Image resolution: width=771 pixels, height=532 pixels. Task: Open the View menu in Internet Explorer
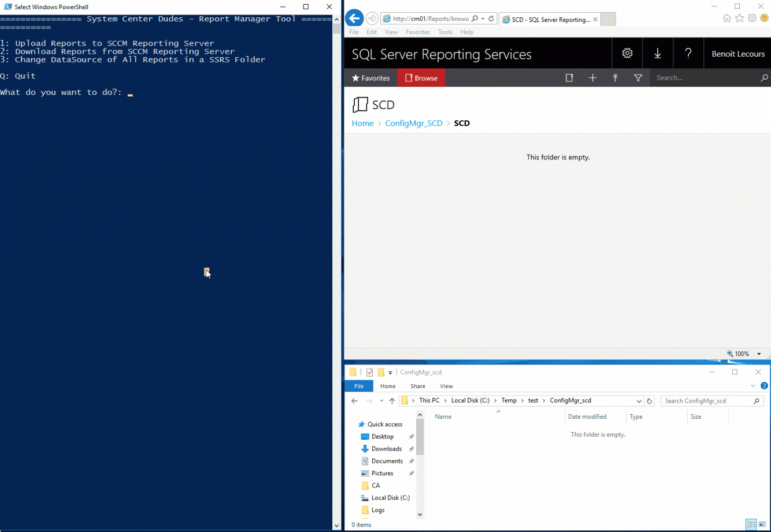pos(391,32)
